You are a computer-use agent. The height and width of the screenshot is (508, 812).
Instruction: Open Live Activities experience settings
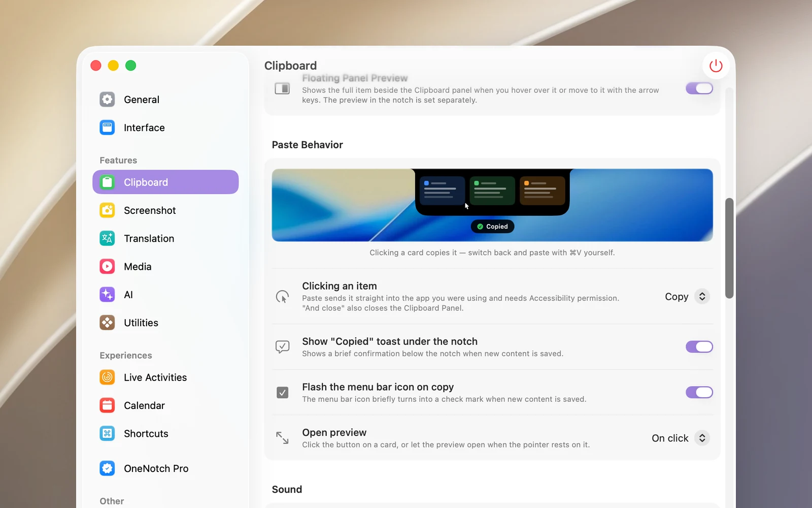click(165, 377)
